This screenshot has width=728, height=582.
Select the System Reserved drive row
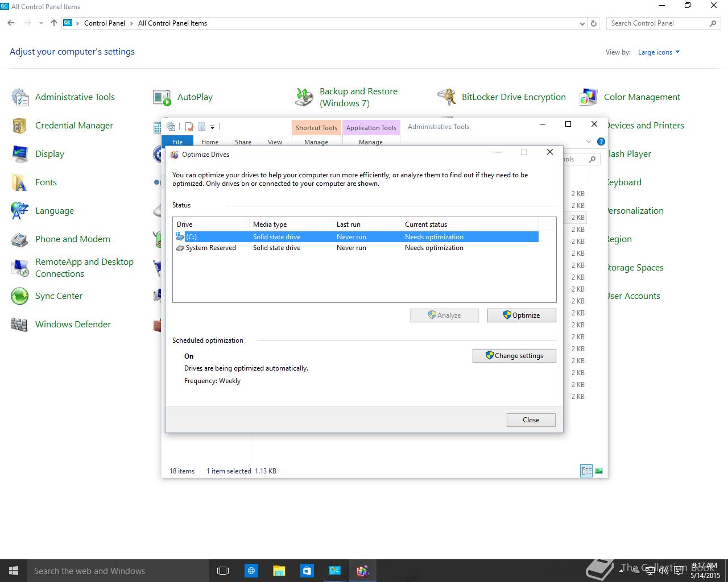coord(356,248)
